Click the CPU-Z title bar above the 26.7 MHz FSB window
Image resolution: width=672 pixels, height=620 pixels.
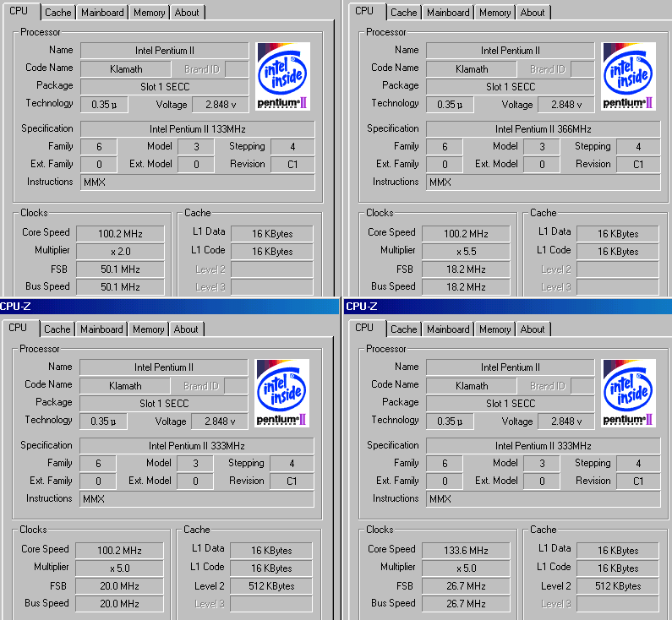[x=508, y=306]
